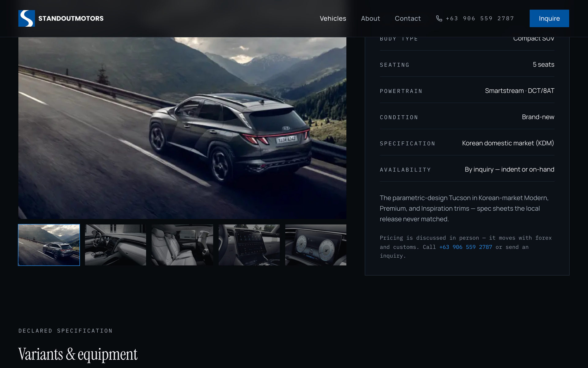Screen dimensions: 588x368
Task: Open the Contact nav link
Action: (x=408, y=18)
